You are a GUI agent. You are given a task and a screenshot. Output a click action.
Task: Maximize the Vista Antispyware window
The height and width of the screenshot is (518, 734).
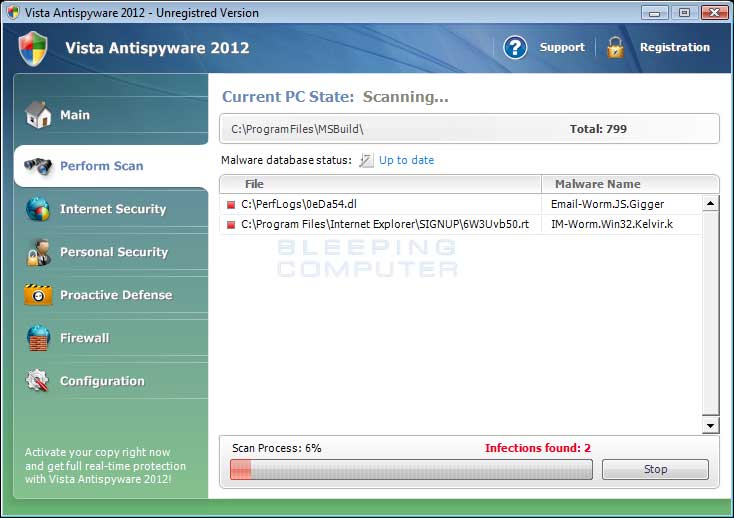click(684, 13)
